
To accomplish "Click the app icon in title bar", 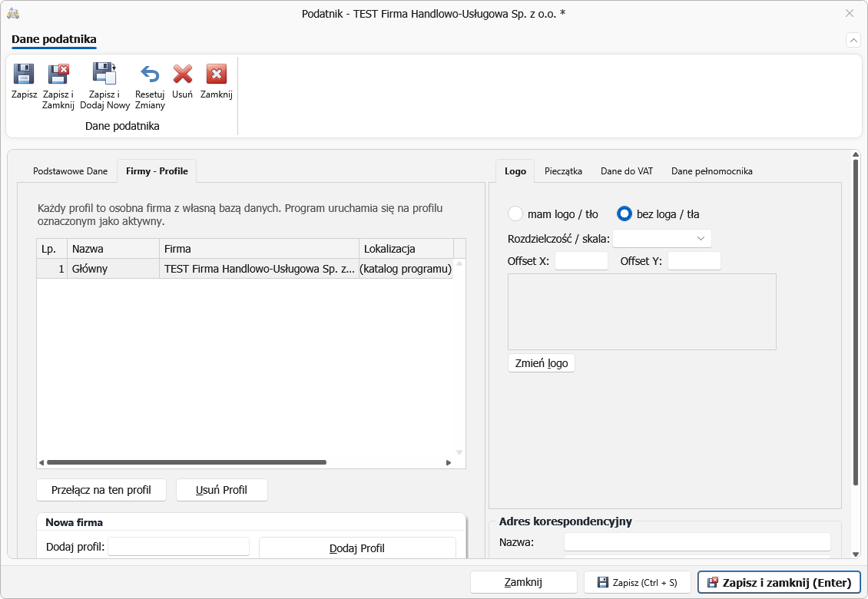I will tap(13, 13).
